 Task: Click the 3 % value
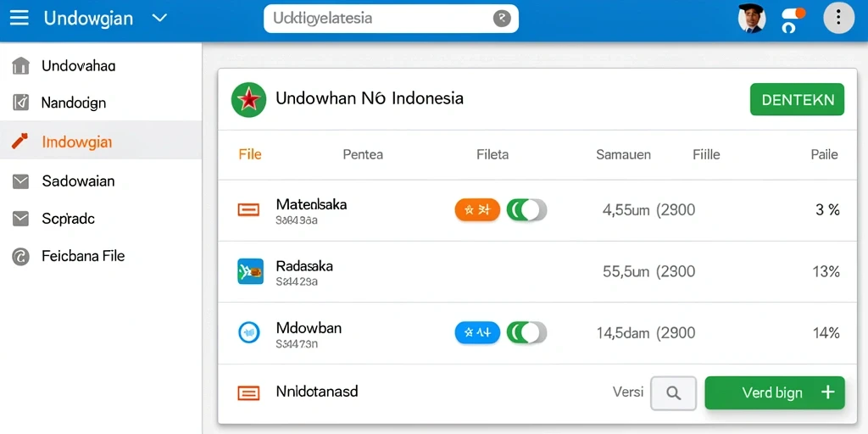click(827, 210)
